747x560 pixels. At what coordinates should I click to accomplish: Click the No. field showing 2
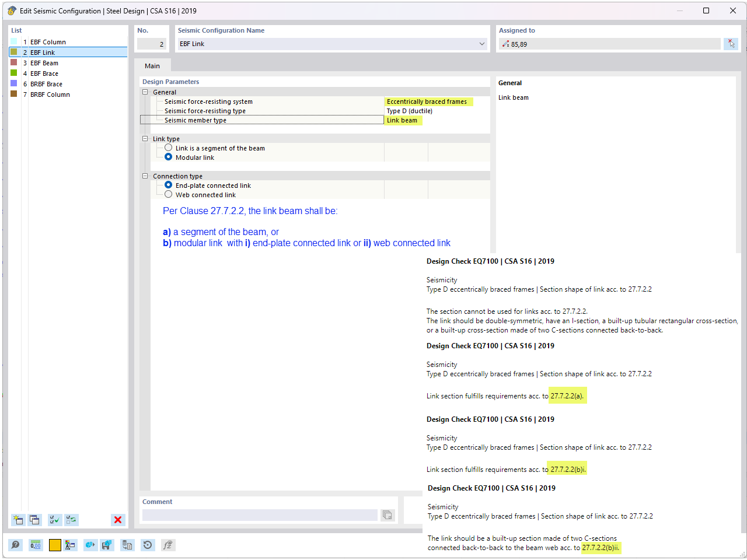[152, 44]
